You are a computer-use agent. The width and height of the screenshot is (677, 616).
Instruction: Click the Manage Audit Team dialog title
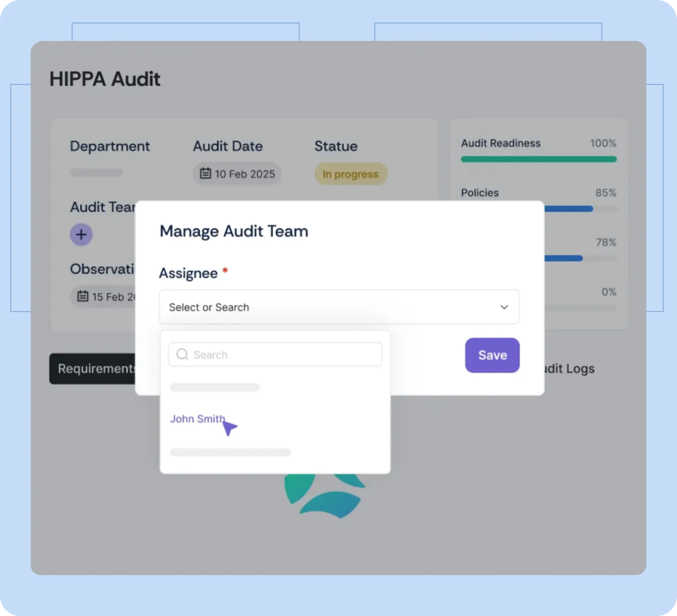[x=234, y=231]
